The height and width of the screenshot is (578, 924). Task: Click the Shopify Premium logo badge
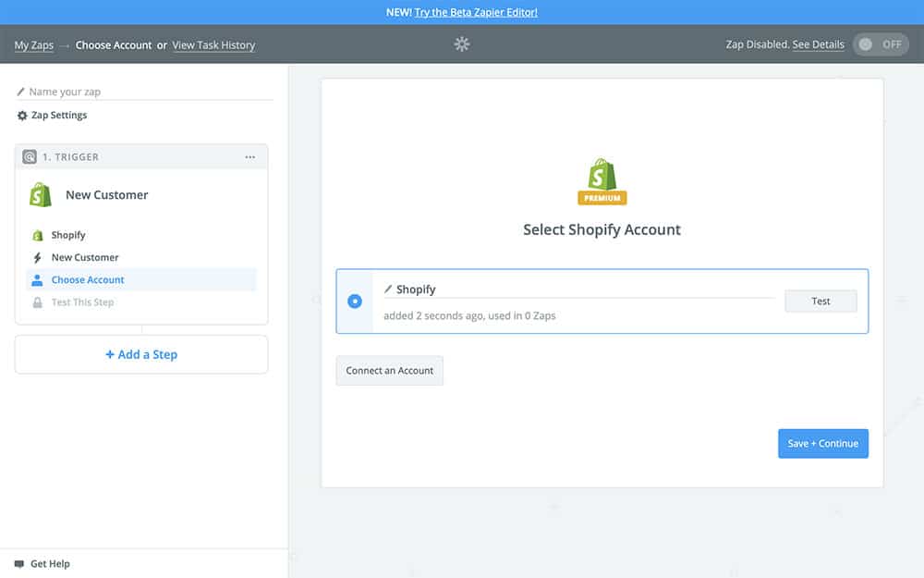(x=602, y=181)
